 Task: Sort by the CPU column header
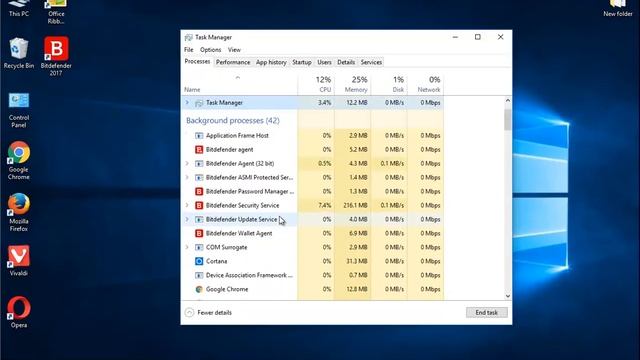[316, 84]
